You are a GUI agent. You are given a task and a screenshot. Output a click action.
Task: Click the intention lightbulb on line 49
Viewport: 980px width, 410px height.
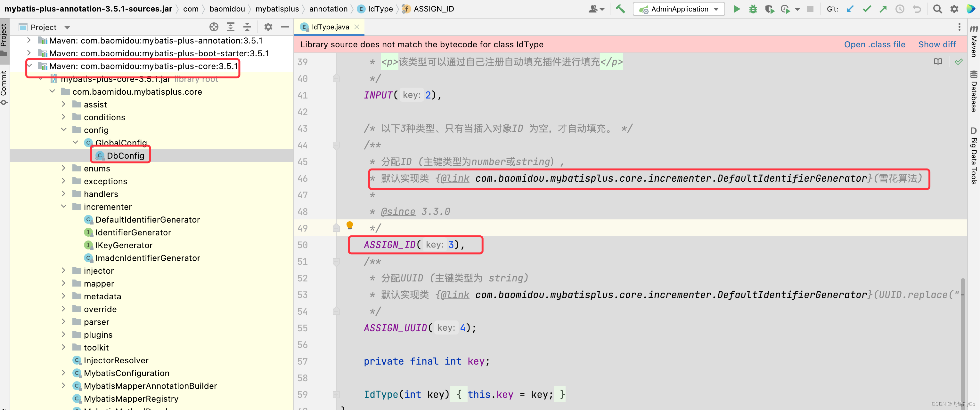[350, 225]
